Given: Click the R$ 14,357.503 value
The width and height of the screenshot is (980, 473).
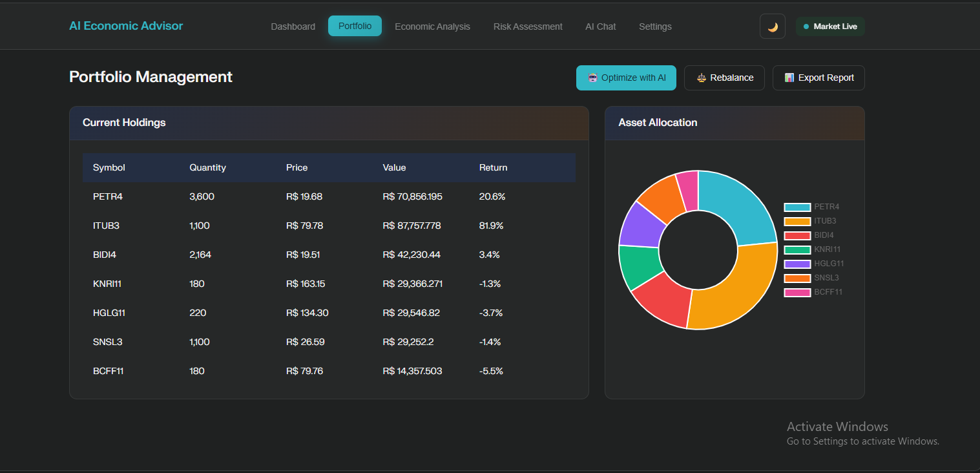Looking at the screenshot, I should click(x=412, y=372).
